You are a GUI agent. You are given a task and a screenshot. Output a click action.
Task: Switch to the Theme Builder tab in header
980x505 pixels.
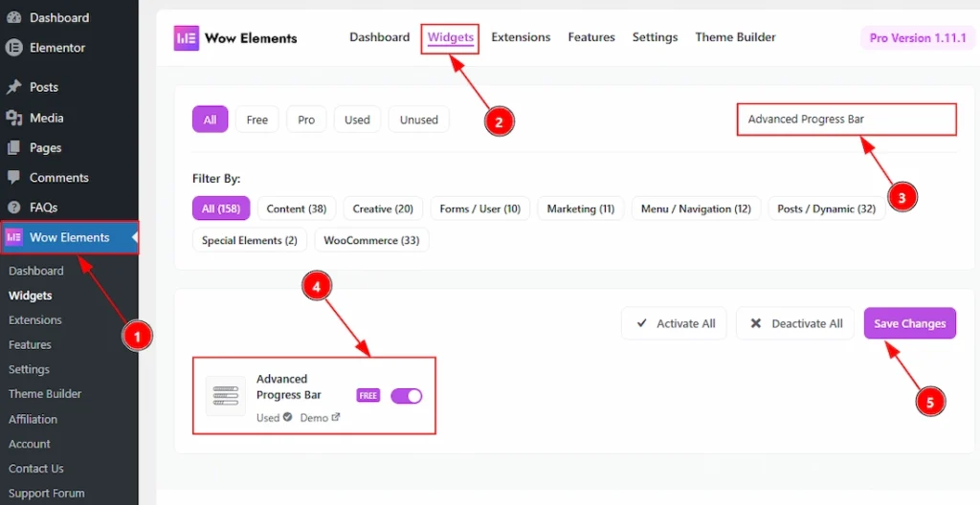[x=736, y=37]
